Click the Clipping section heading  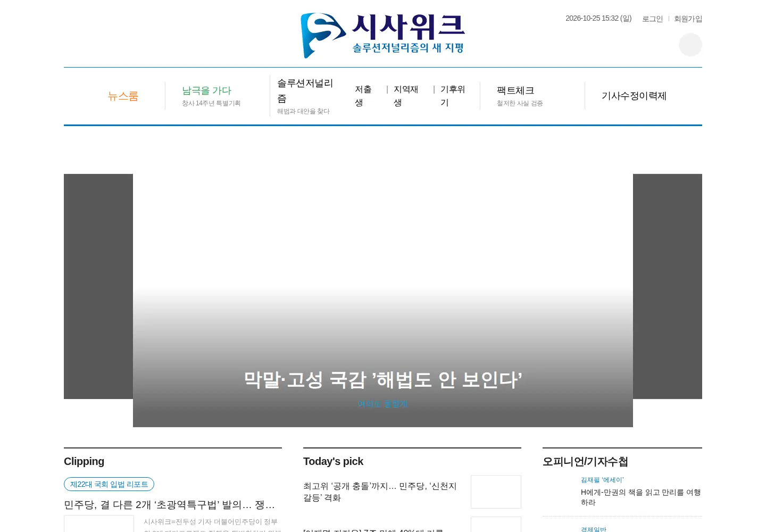click(84, 461)
